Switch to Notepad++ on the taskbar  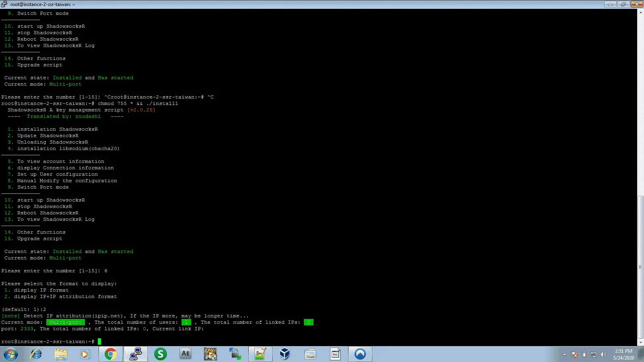[260, 354]
